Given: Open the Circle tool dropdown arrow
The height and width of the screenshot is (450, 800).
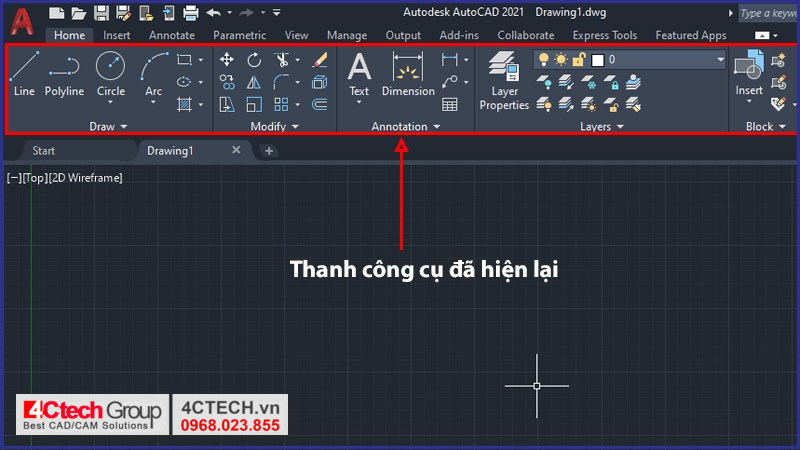Looking at the screenshot, I should (110, 103).
